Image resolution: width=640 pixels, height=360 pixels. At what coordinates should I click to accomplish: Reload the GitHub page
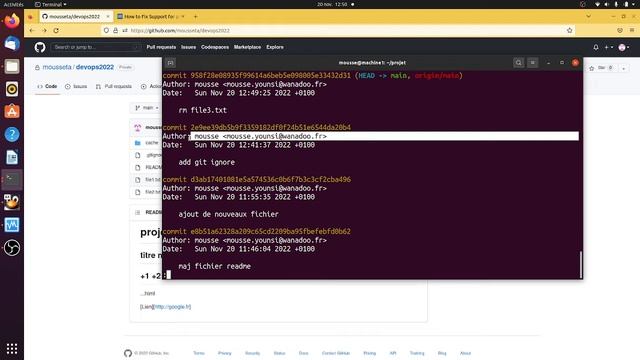(x=56, y=31)
